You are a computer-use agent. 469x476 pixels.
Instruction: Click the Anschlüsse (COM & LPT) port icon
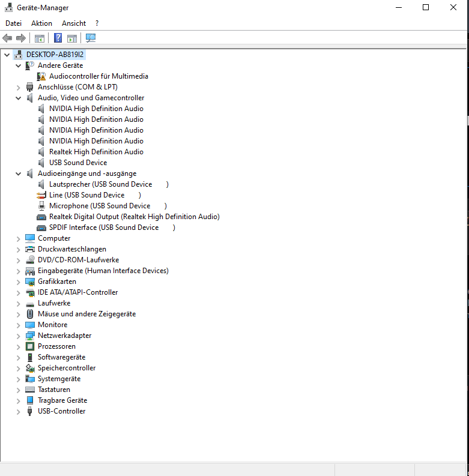pyautogui.click(x=29, y=87)
